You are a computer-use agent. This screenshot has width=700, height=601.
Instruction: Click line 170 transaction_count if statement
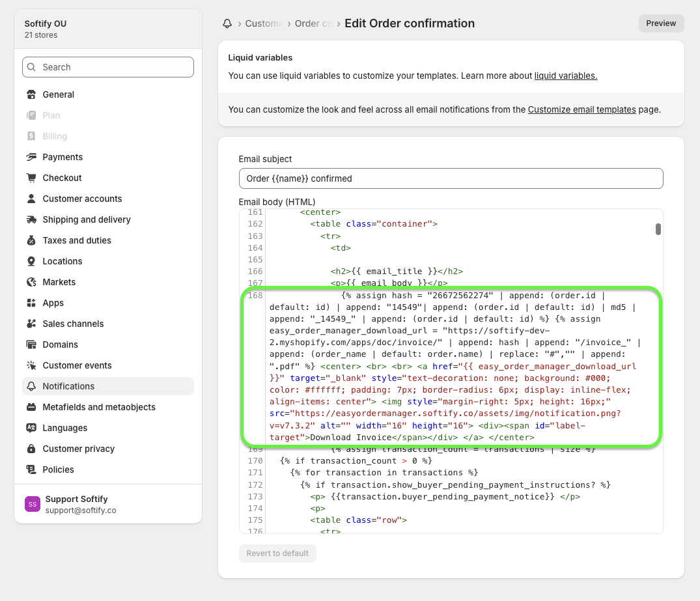[x=356, y=461]
